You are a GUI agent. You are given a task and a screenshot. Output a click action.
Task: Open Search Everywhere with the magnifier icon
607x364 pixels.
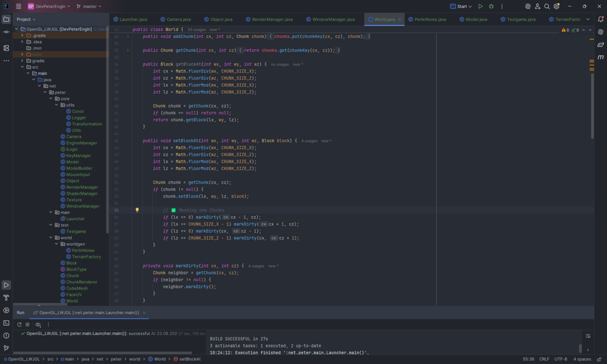click(546, 6)
